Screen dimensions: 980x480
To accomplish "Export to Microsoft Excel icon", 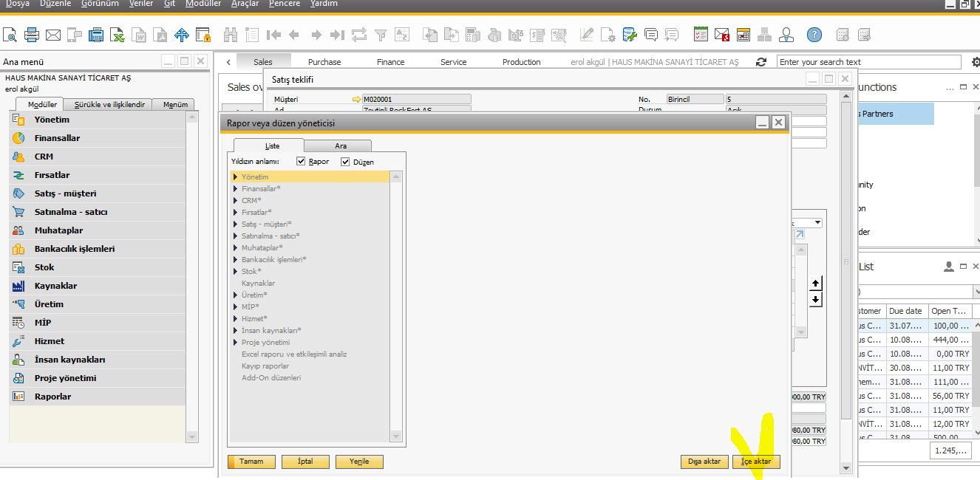I will click(118, 35).
